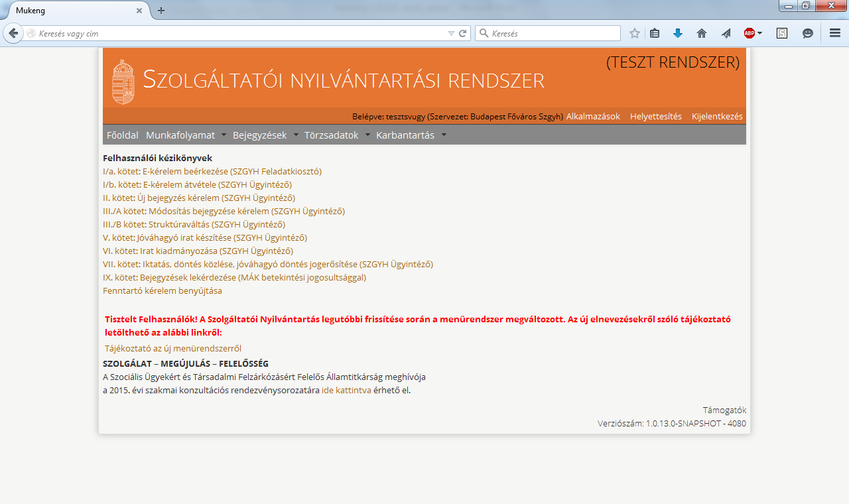Expand the Bejegyzések menu arrow
Screen dimensions: 849x504
[x=296, y=135]
